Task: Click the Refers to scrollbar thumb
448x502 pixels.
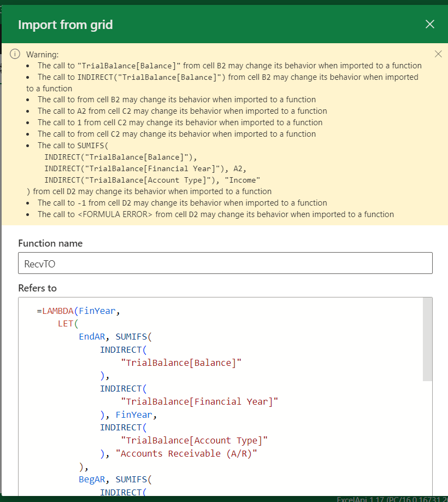Action: [x=427, y=340]
